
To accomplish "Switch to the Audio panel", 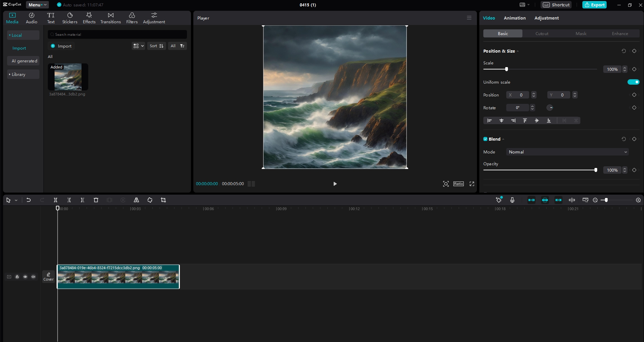I will point(31,18).
